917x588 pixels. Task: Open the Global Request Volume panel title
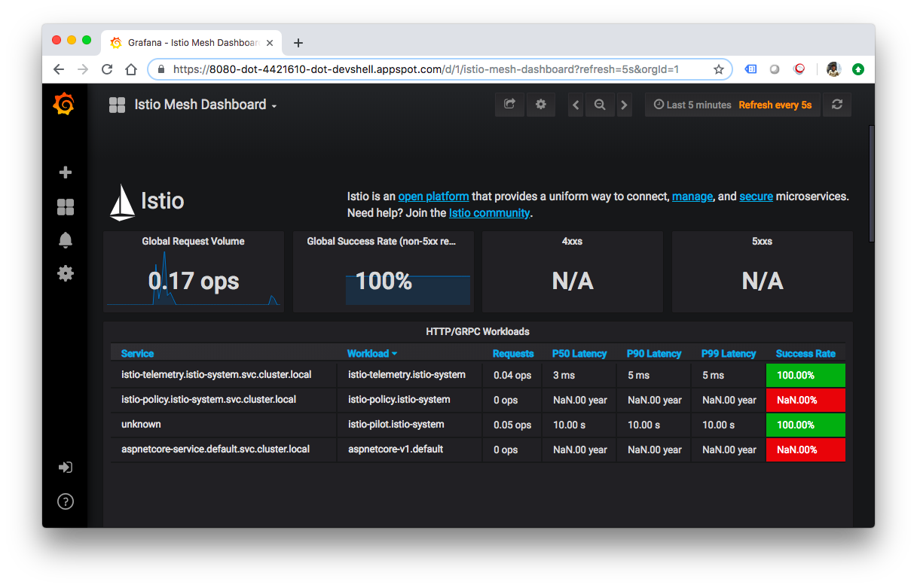click(x=194, y=242)
